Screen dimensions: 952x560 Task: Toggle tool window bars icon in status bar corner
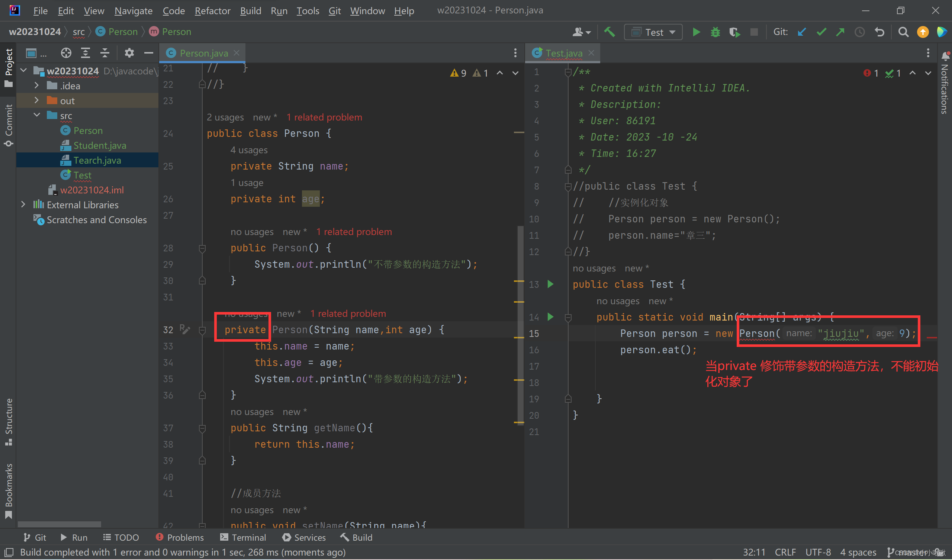(x=9, y=553)
